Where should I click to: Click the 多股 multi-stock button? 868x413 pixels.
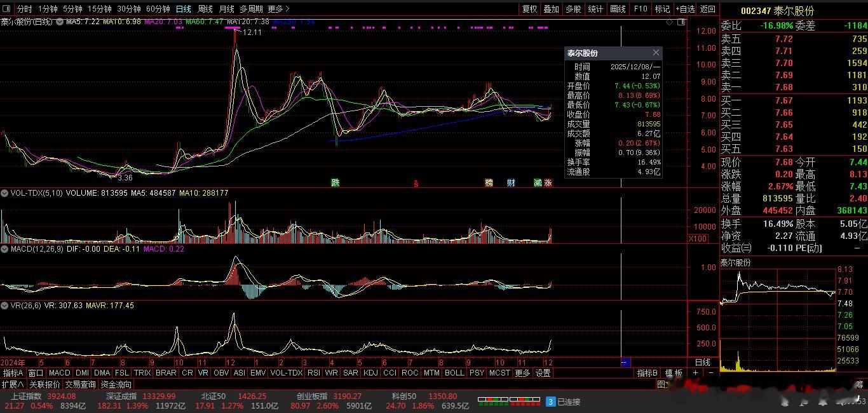[573, 9]
